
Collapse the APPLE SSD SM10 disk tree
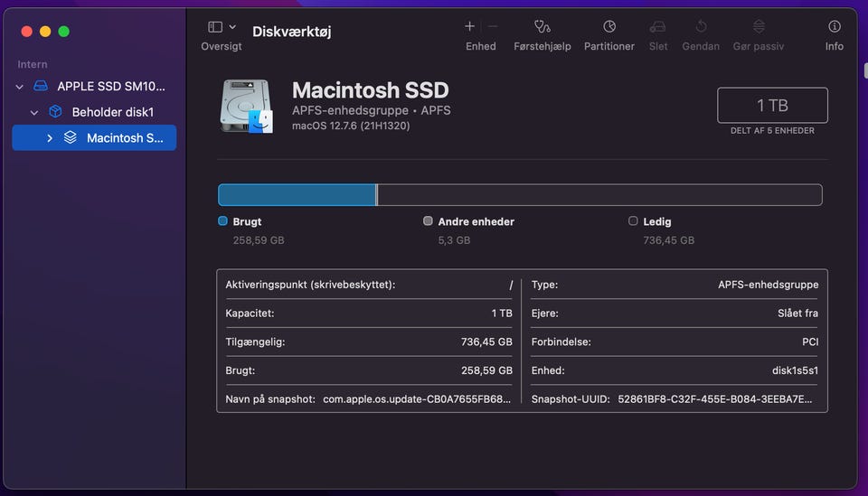coord(20,87)
